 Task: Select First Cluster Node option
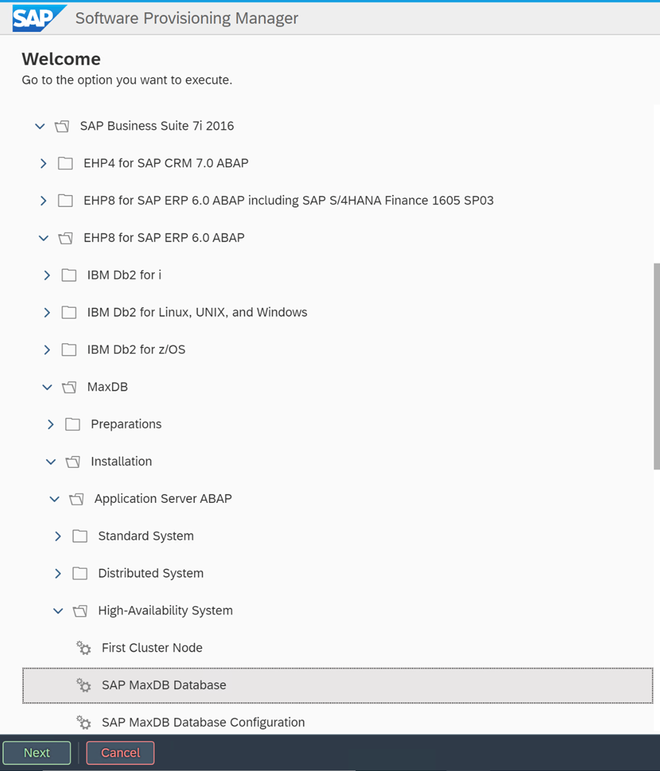[x=151, y=648]
